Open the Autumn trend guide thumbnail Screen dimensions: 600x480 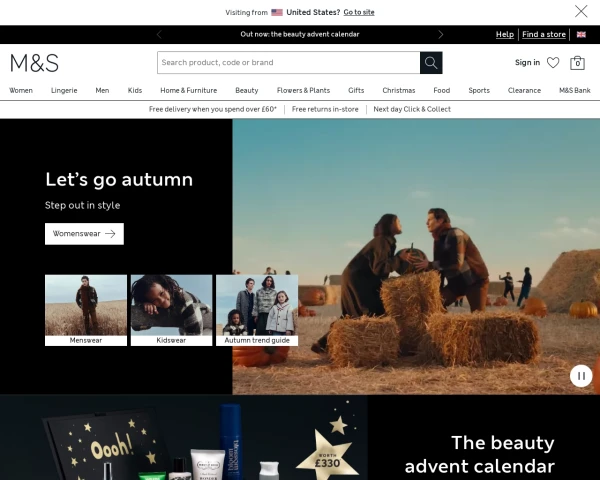257,310
